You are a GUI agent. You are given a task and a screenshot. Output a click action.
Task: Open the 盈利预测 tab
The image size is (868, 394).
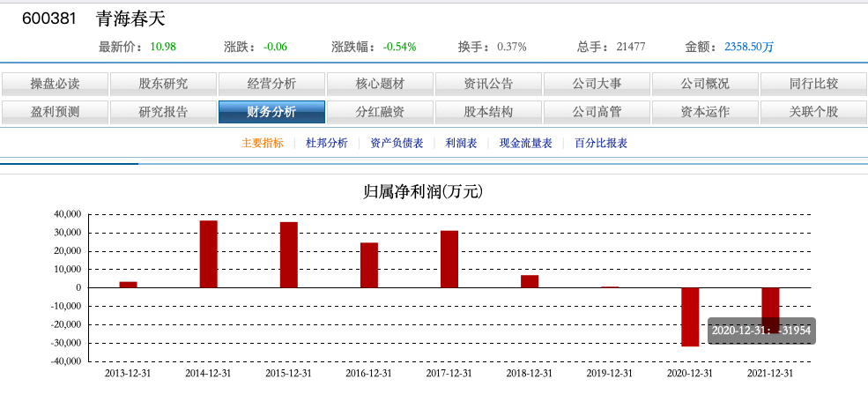click(55, 112)
